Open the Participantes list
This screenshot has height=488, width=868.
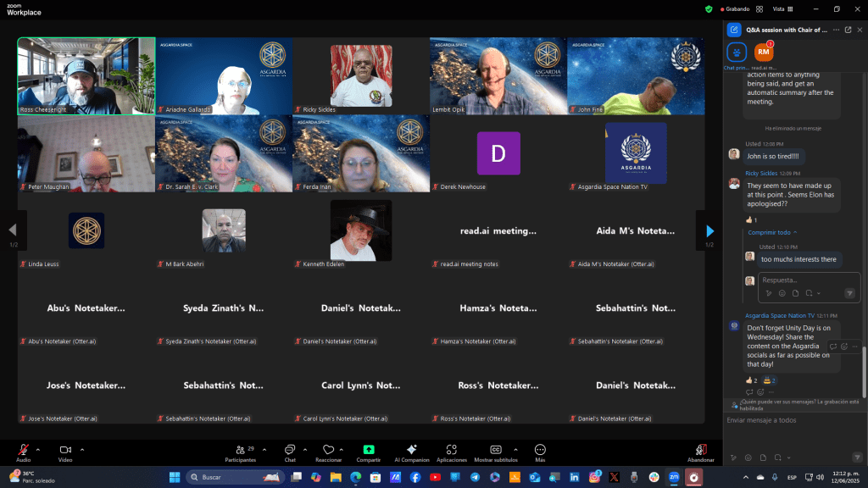click(240, 449)
